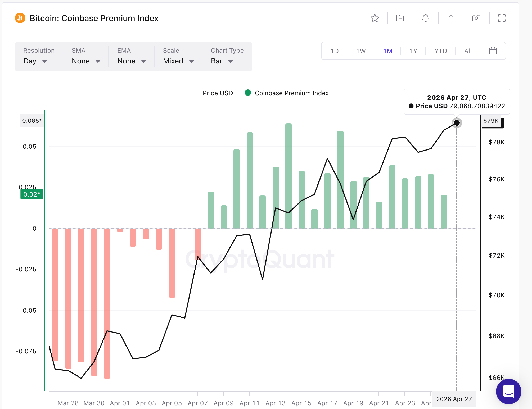Open the Scale dropdown showing Mixed

coord(178,61)
